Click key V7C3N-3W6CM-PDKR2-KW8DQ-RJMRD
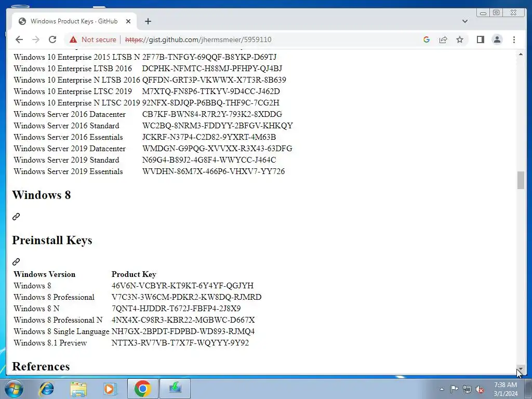The width and height of the screenshot is (532, 399). click(x=187, y=297)
